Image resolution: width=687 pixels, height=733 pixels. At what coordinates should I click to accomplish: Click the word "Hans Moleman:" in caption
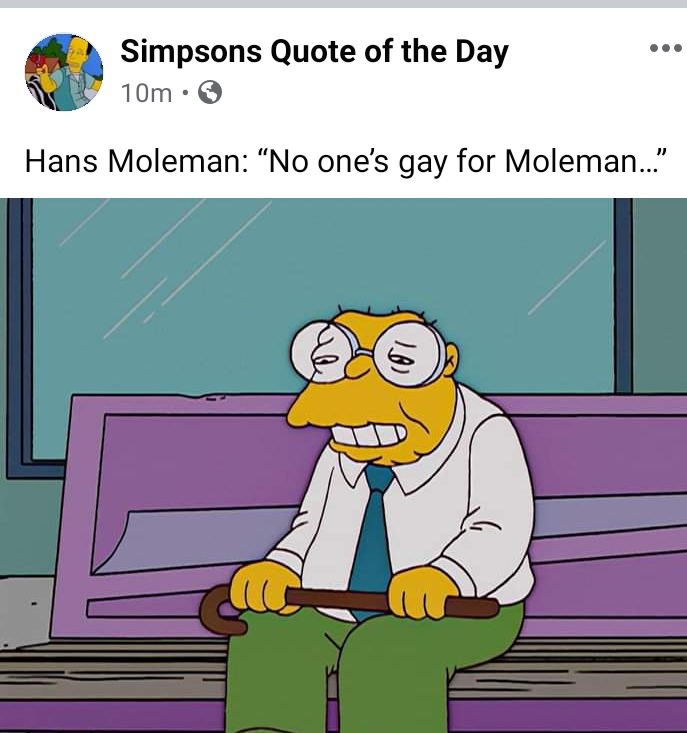pos(136,161)
